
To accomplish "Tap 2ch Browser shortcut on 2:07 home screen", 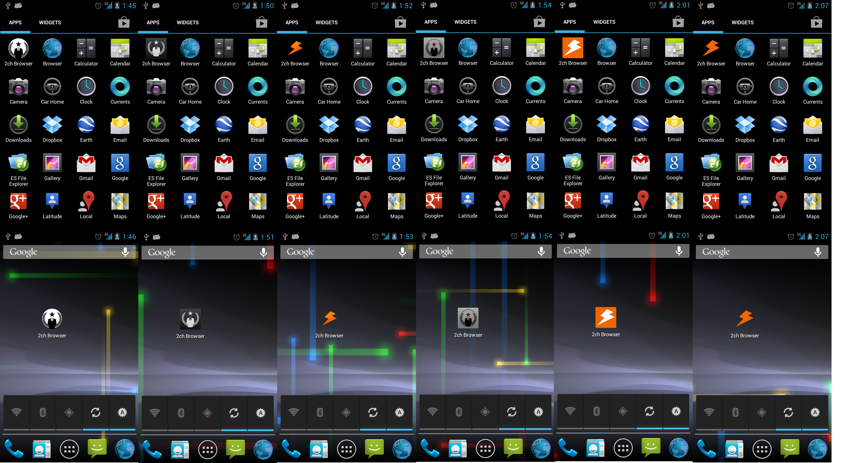I will click(745, 323).
